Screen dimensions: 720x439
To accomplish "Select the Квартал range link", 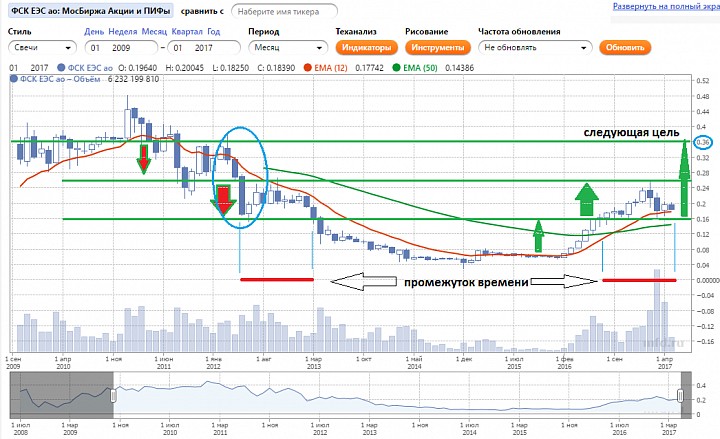I will click(187, 32).
